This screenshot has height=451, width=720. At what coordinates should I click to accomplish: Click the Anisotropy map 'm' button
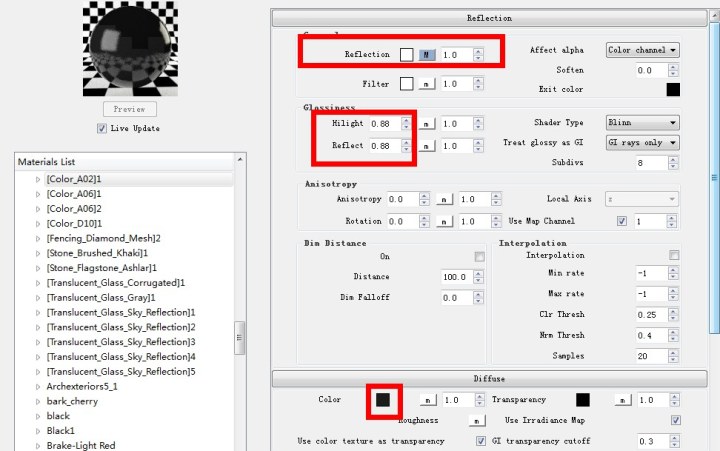tap(444, 199)
